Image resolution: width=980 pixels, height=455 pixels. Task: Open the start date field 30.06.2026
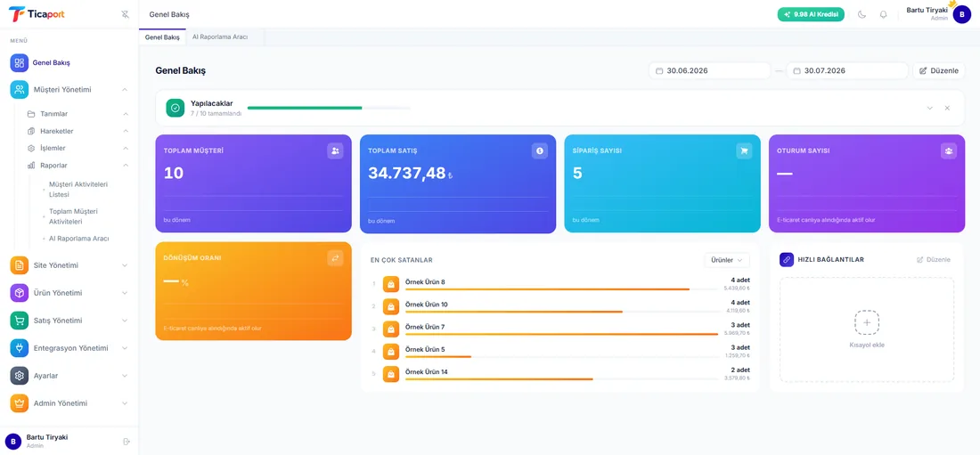coord(709,70)
